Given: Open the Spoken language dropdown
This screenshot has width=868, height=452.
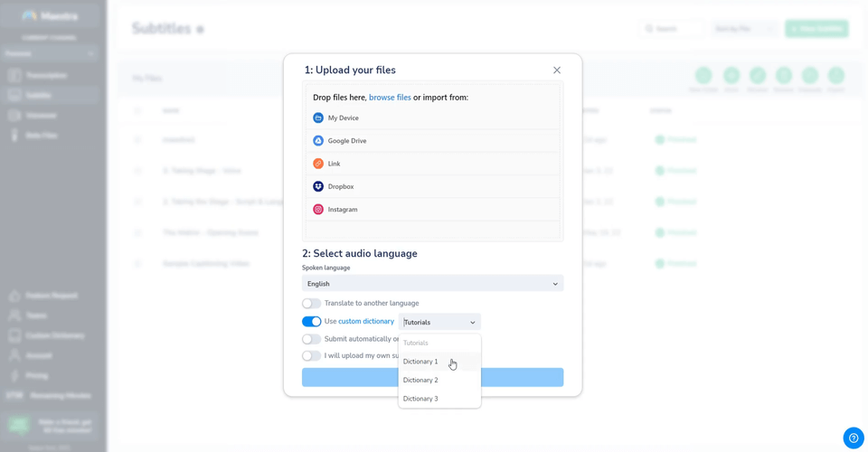Looking at the screenshot, I should coord(432,284).
